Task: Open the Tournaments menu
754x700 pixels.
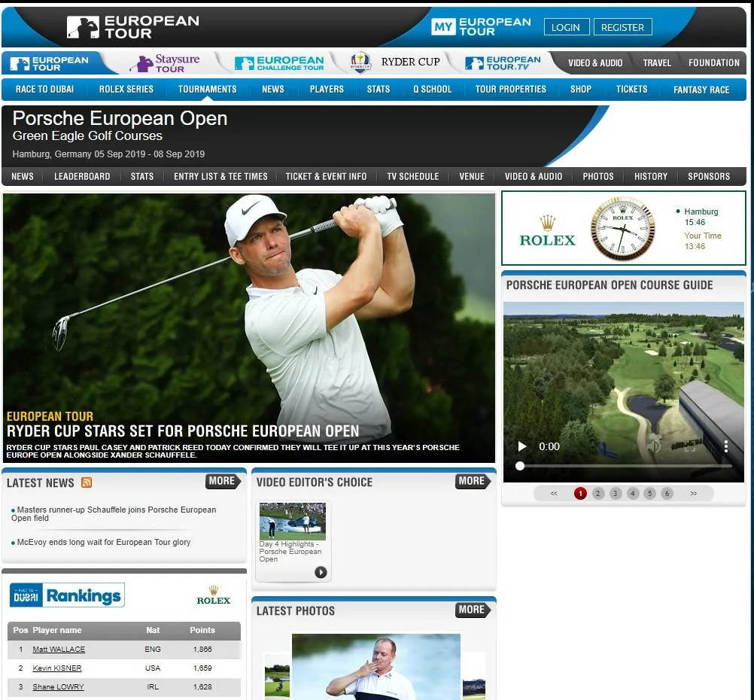Action: (x=207, y=90)
